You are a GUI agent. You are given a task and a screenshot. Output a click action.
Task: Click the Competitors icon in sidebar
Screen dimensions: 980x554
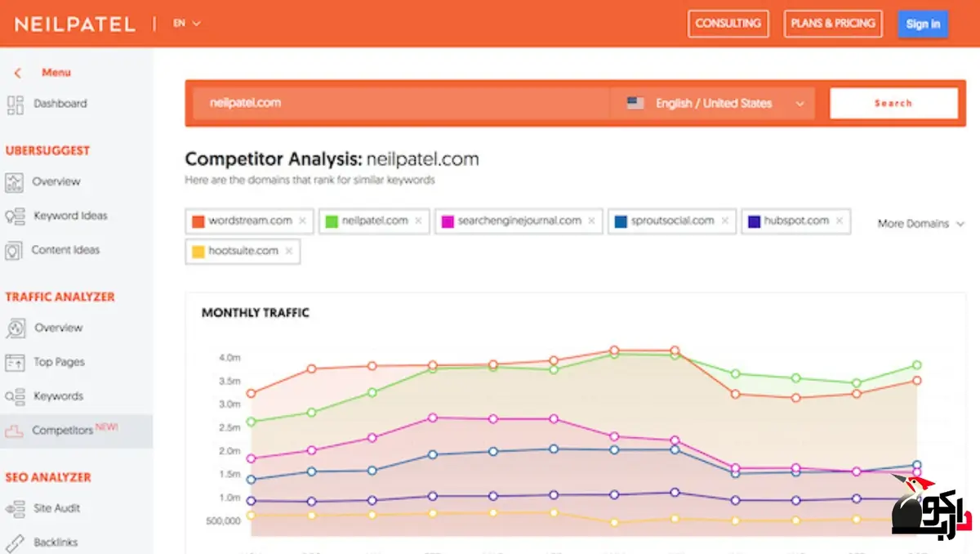pyautogui.click(x=15, y=431)
